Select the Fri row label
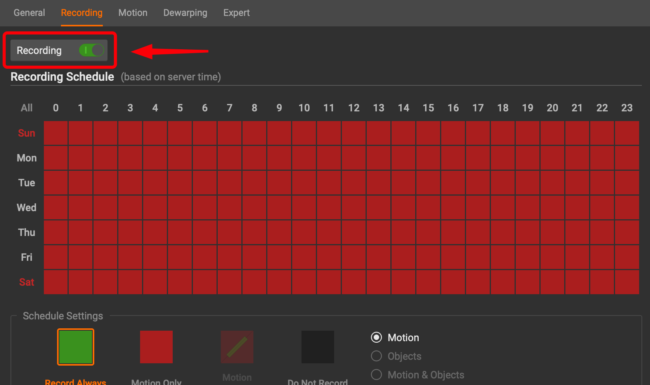 click(x=27, y=257)
